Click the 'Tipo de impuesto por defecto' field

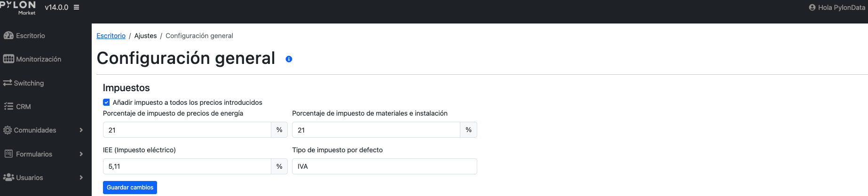tap(385, 166)
